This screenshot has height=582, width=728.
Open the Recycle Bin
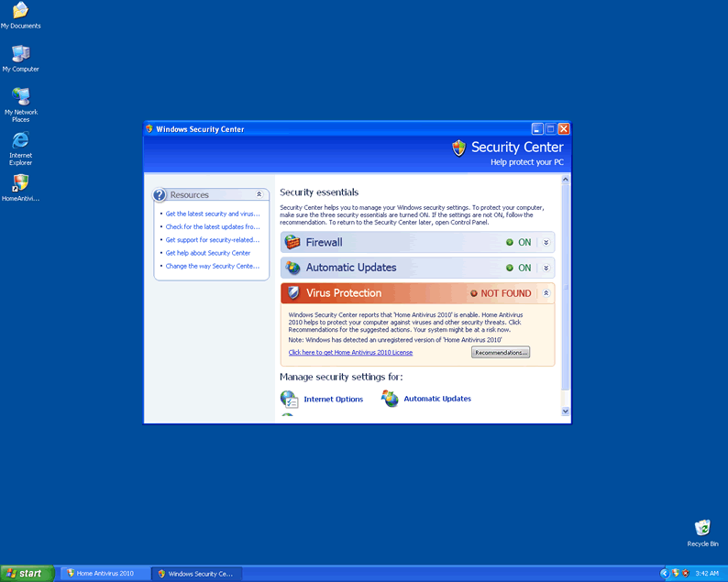click(x=702, y=528)
